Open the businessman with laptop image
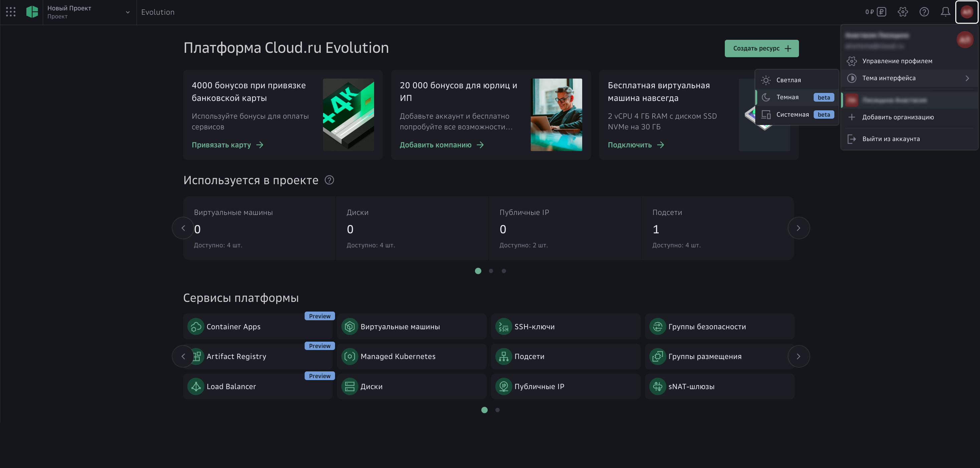Screen dimensions: 980x468 coord(556,115)
